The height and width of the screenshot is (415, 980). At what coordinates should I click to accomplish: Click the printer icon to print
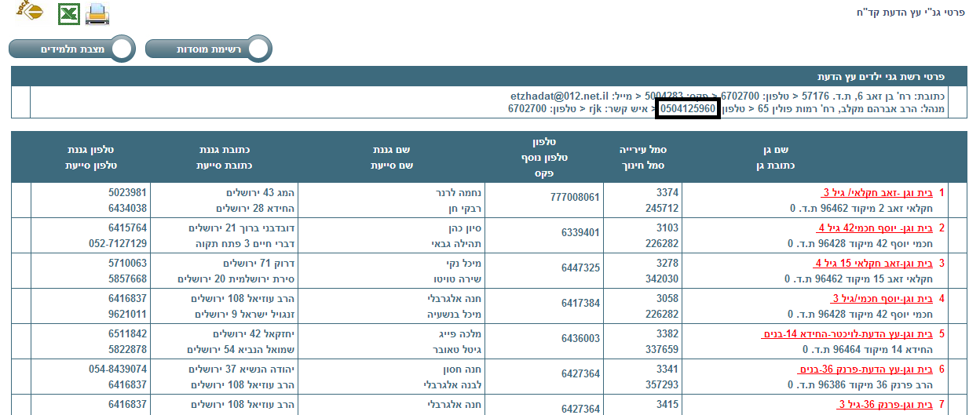pos(97,13)
